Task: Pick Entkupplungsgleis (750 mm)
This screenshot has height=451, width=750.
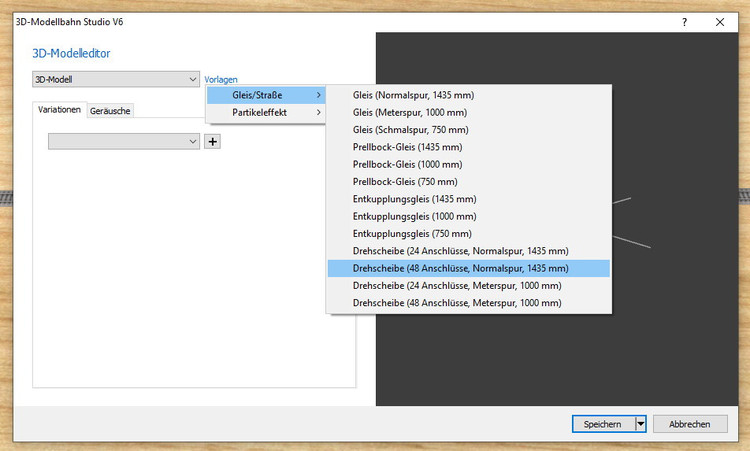Action: pyautogui.click(x=469, y=233)
